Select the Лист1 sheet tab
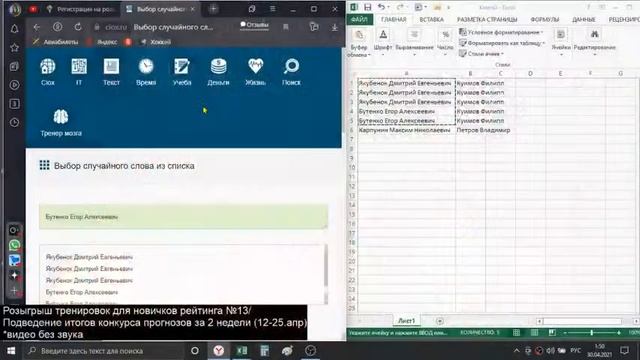Image resolution: width=640 pixels, height=360 pixels. point(407,321)
